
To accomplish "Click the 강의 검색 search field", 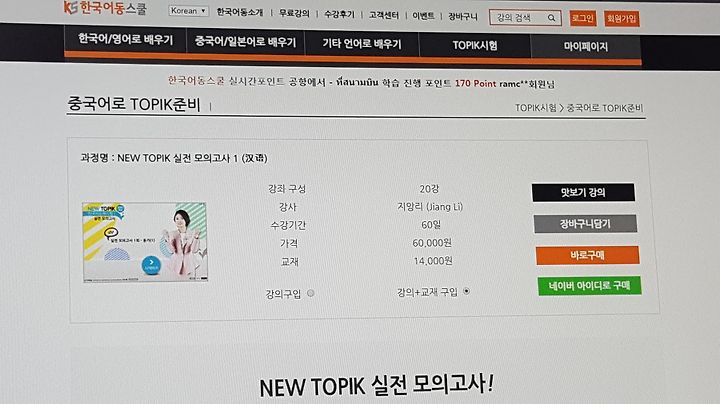I will [518, 18].
